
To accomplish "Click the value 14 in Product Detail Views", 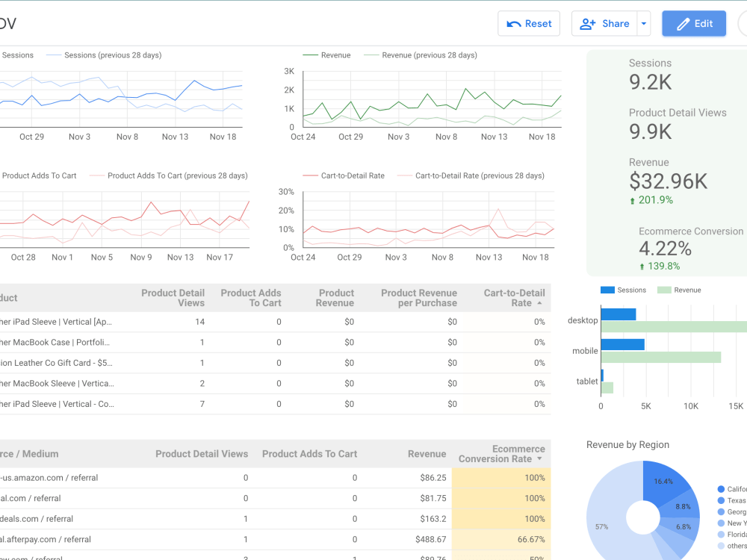I will coord(200,322).
